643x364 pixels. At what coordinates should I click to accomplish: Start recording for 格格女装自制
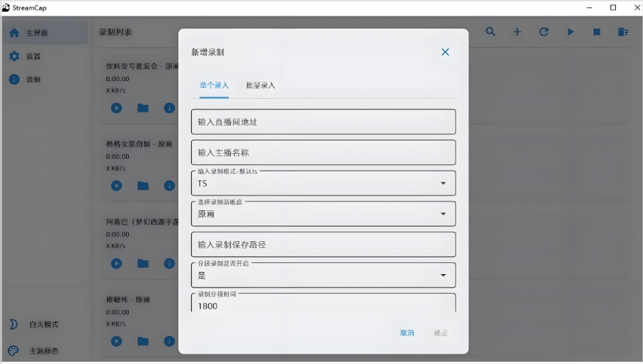point(116,186)
